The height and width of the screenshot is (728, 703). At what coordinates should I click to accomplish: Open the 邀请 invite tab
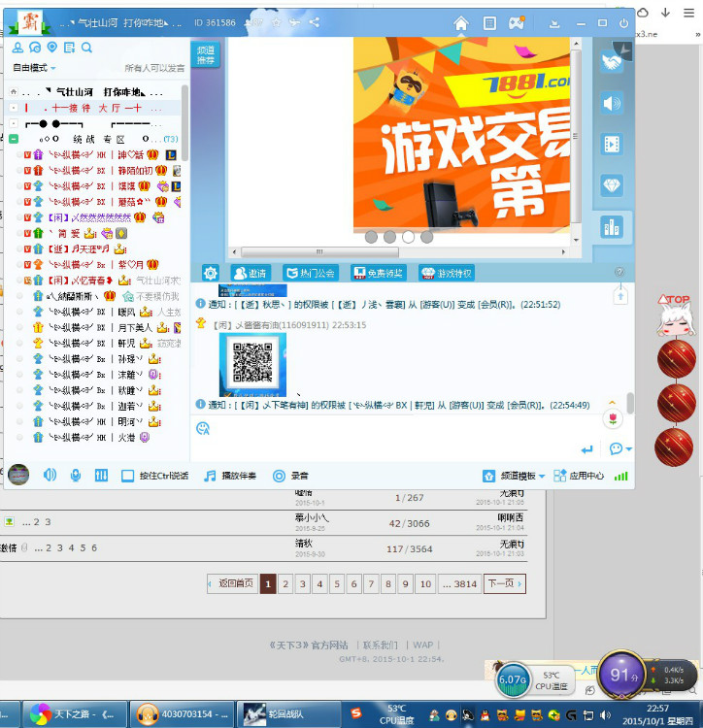[x=251, y=273]
